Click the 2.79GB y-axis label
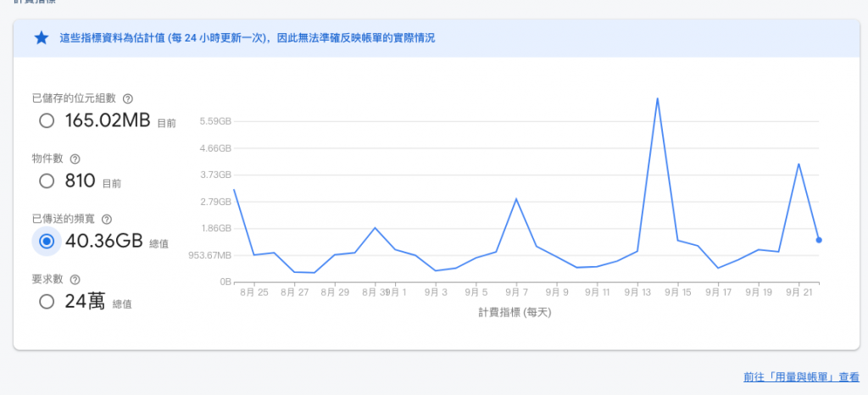The height and width of the screenshot is (395, 868). pyautogui.click(x=216, y=202)
